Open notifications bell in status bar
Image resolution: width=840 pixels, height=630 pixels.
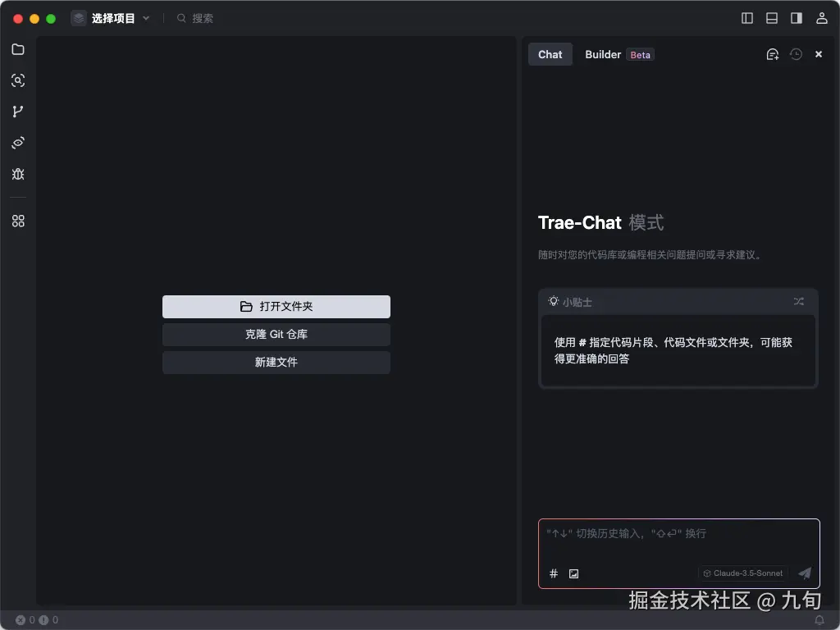pyautogui.click(x=819, y=620)
